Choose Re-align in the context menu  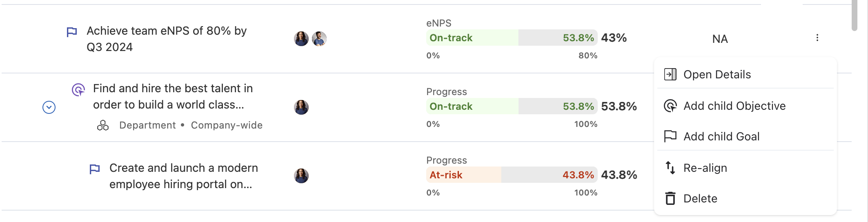705,168
